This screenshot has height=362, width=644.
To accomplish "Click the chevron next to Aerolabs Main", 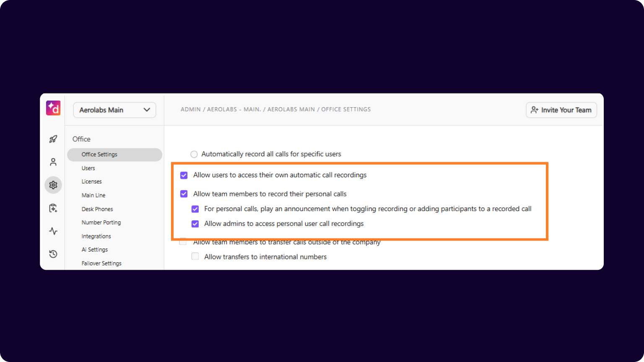I will (x=146, y=110).
